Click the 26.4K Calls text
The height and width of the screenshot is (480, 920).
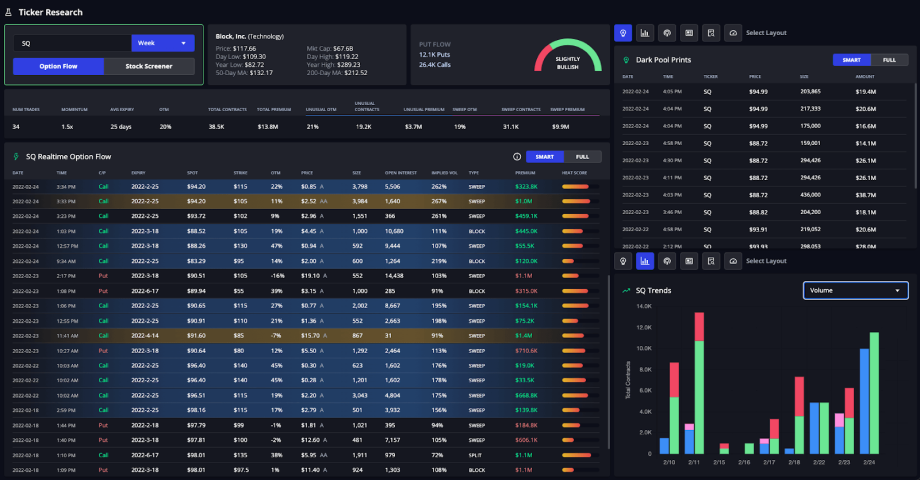click(435, 65)
